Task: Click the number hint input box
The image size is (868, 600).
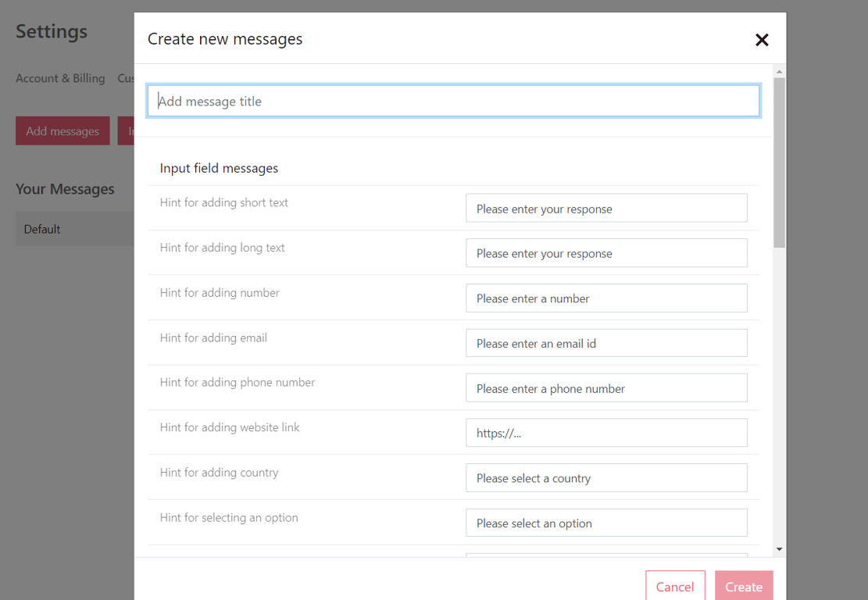Action: pyautogui.click(x=606, y=298)
